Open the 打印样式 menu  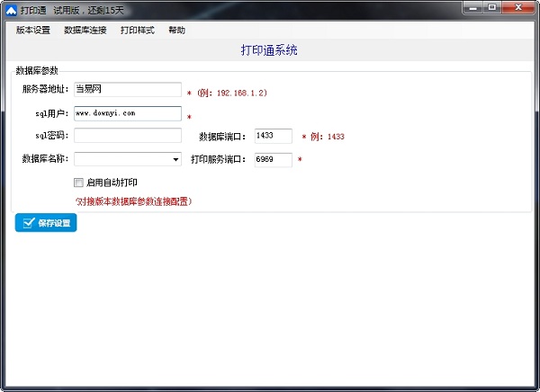tap(138, 30)
